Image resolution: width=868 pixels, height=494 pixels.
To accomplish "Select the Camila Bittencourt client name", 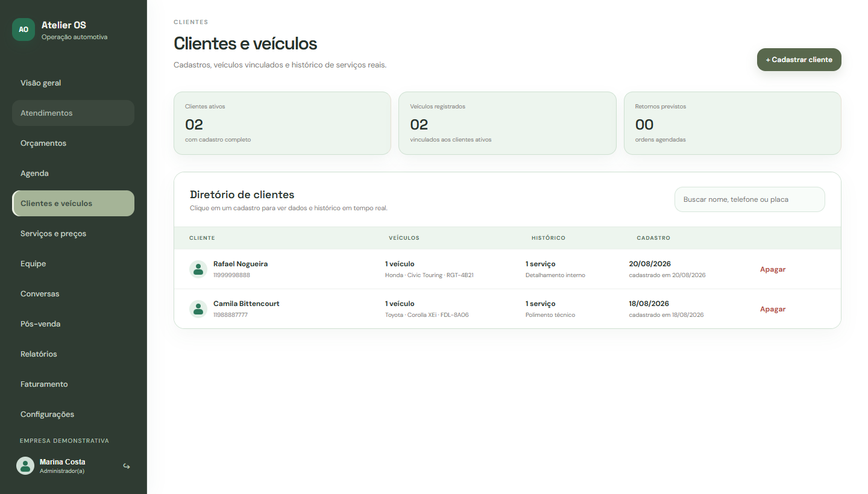I will pos(247,304).
